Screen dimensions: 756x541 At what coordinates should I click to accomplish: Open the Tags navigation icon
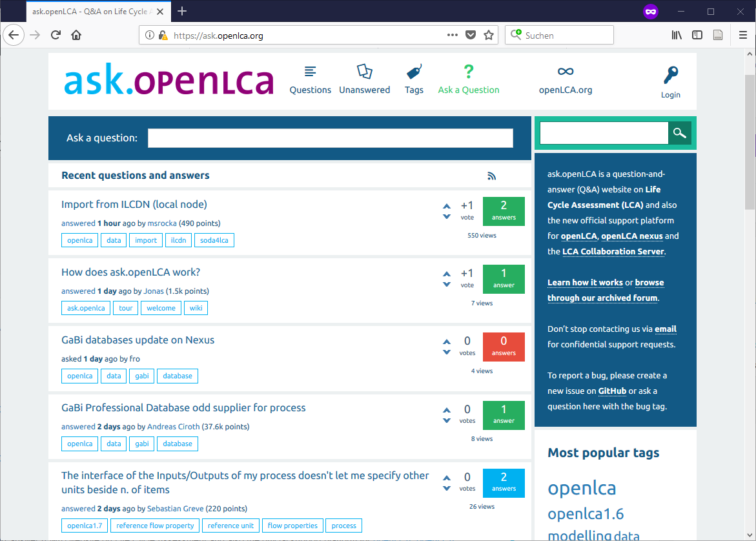pos(414,72)
